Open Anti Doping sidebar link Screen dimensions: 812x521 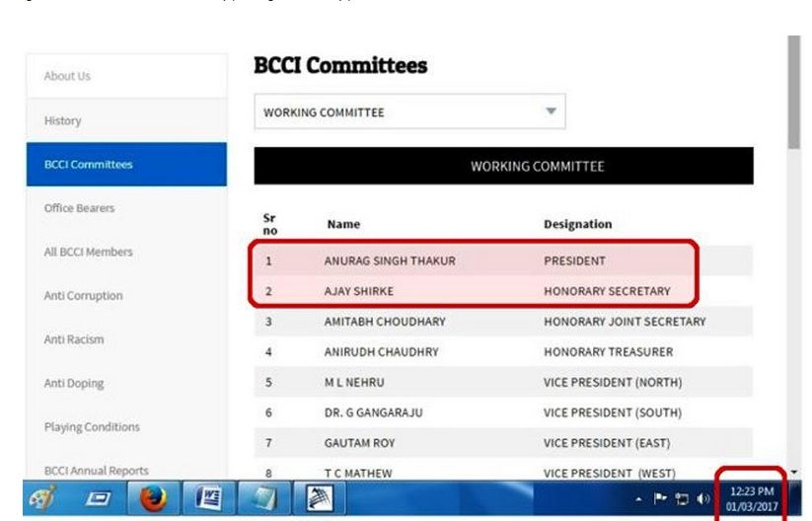[74, 383]
